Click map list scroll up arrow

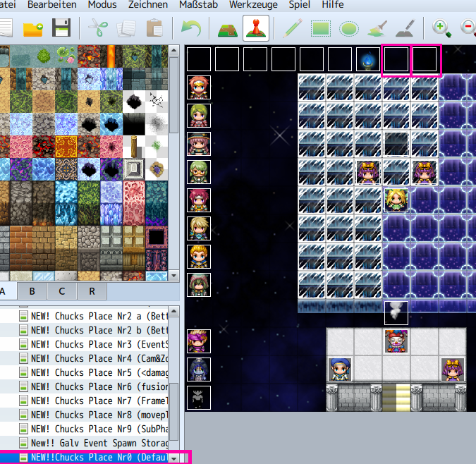(173, 312)
